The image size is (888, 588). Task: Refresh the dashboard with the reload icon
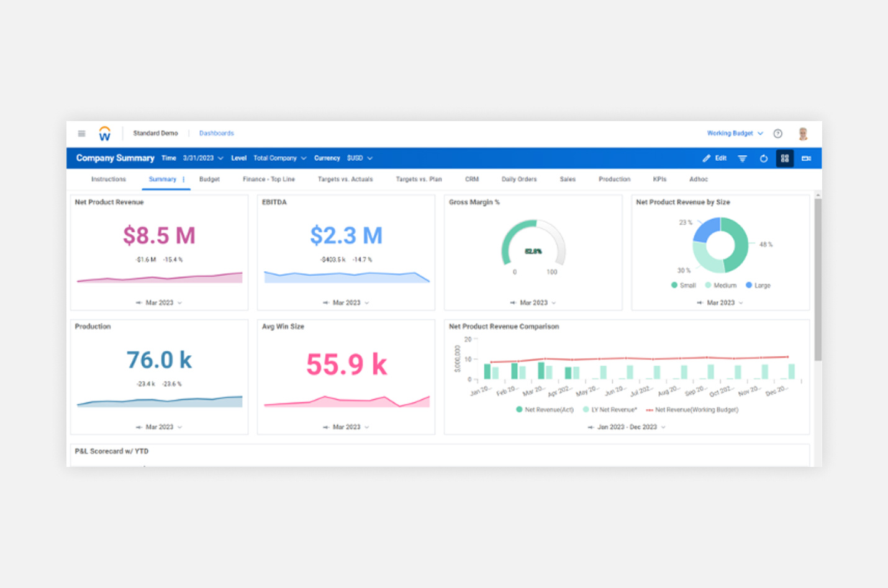click(764, 158)
